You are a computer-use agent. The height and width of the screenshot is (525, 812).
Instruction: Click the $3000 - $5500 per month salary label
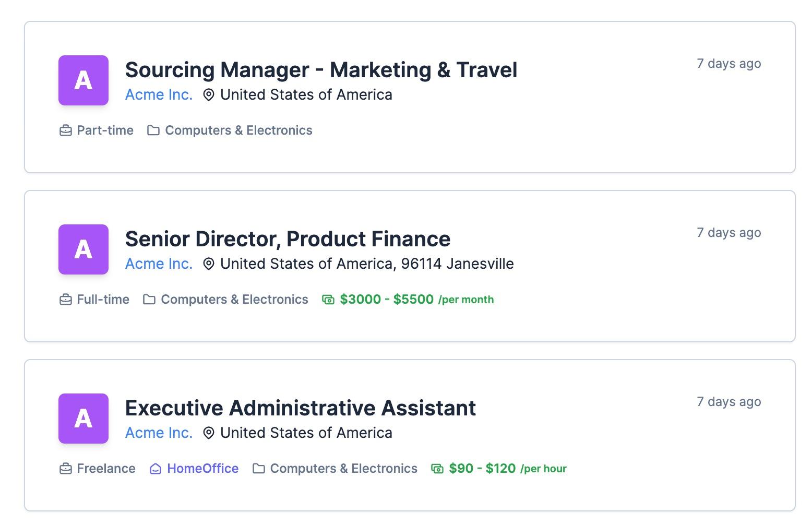pyautogui.click(x=386, y=299)
